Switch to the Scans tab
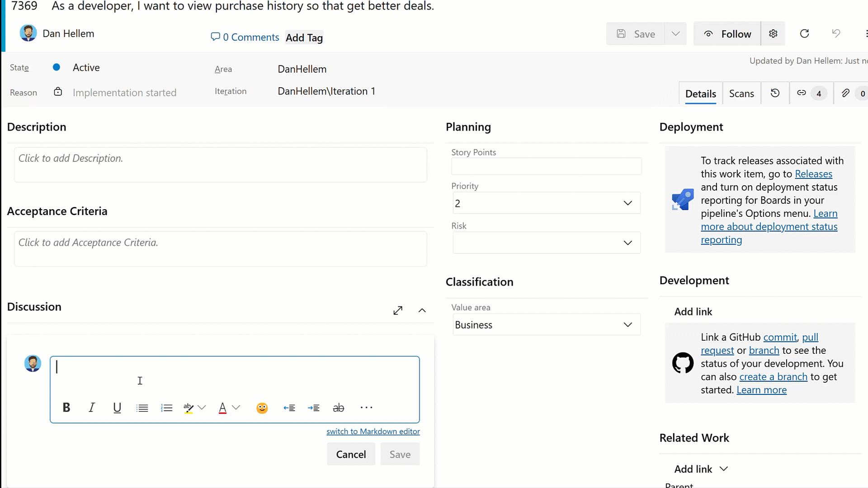 (741, 93)
